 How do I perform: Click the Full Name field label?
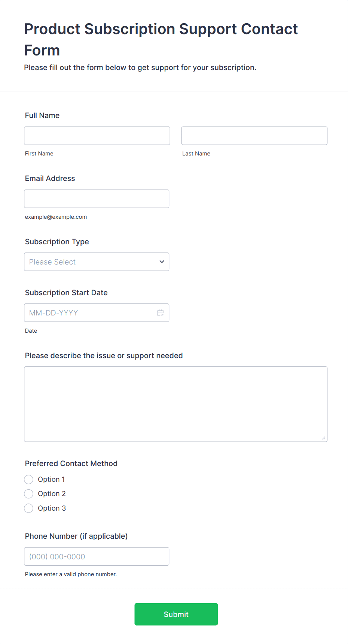pos(42,115)
